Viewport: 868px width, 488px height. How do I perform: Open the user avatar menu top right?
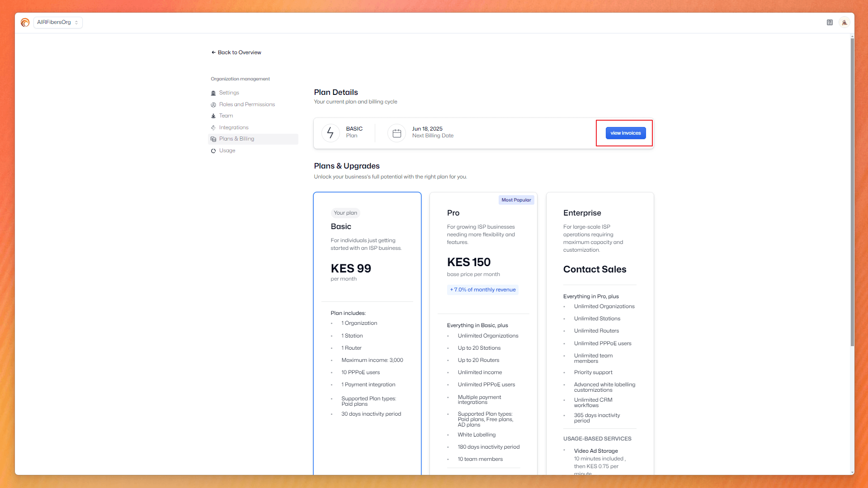tap(844, 22)
